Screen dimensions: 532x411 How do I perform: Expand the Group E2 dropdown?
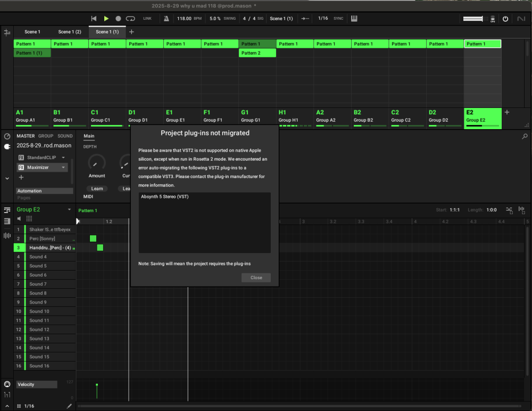pyautogui.click(x=69, y=210)
